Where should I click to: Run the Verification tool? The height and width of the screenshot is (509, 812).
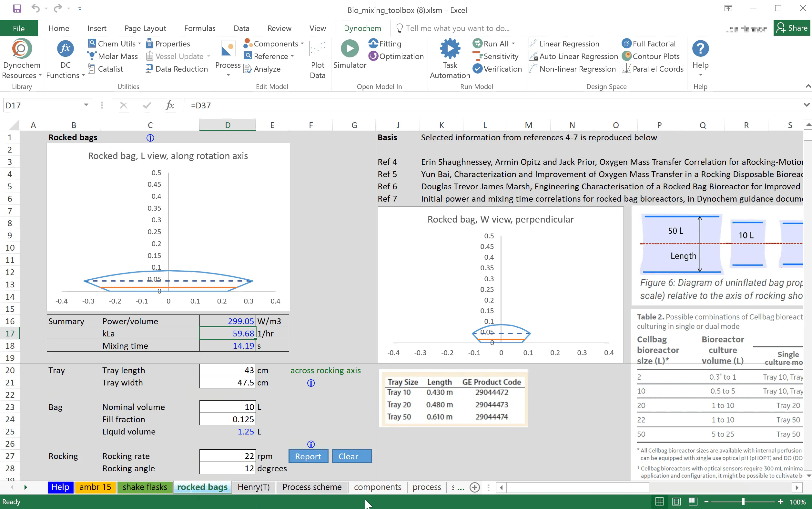coord(497,69)
